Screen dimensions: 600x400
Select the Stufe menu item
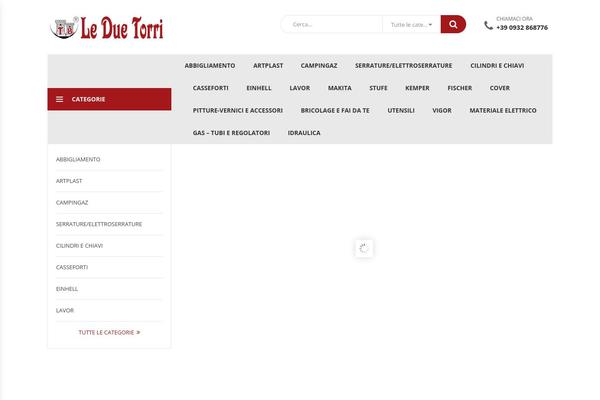coord(378,88)
